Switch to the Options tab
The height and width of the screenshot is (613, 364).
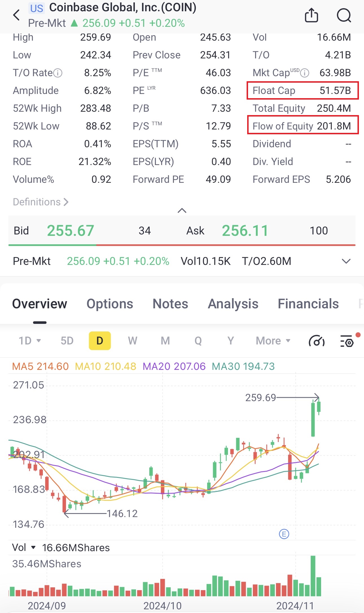point(110,304)
